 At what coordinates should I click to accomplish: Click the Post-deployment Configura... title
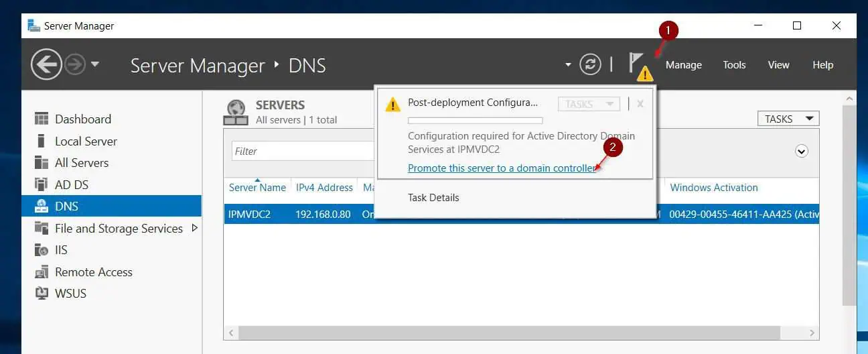pos(473,103)
